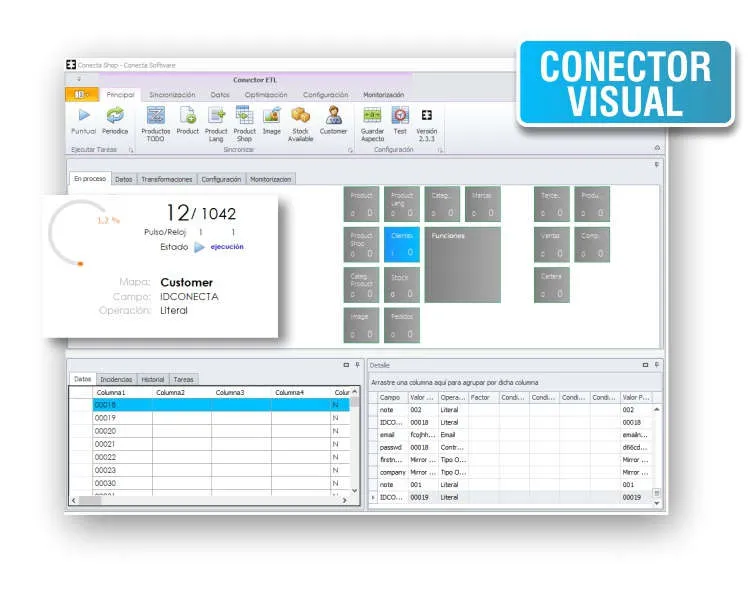Run the Puntual task play icon
751x595 pixels.
tap(84, 115)
